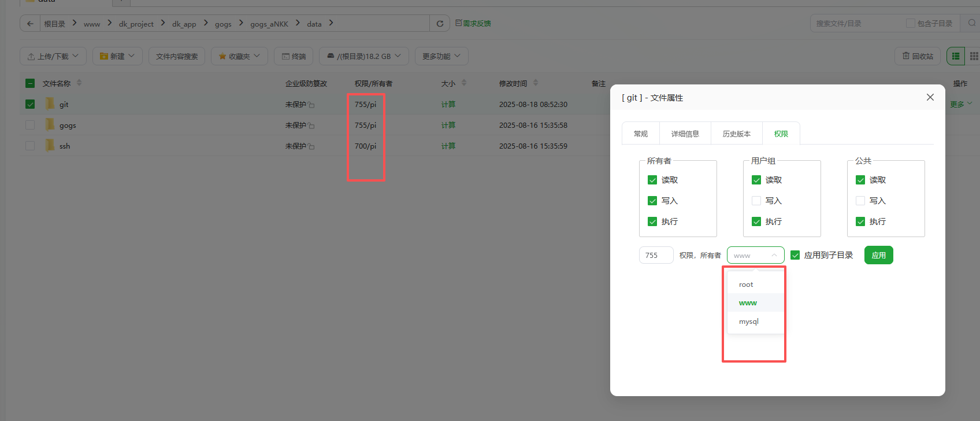
Task: Check the gogs row checkbox
Action: point(30,125)
